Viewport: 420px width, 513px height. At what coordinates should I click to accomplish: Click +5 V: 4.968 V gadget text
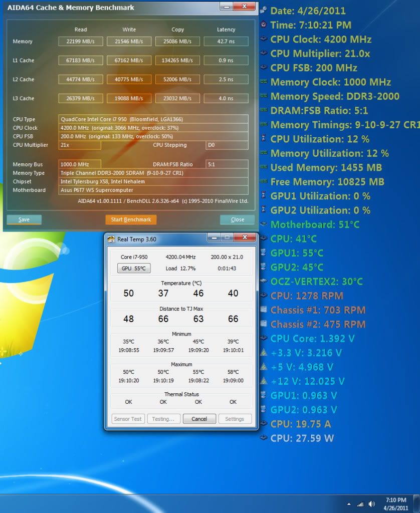[302, 367]
